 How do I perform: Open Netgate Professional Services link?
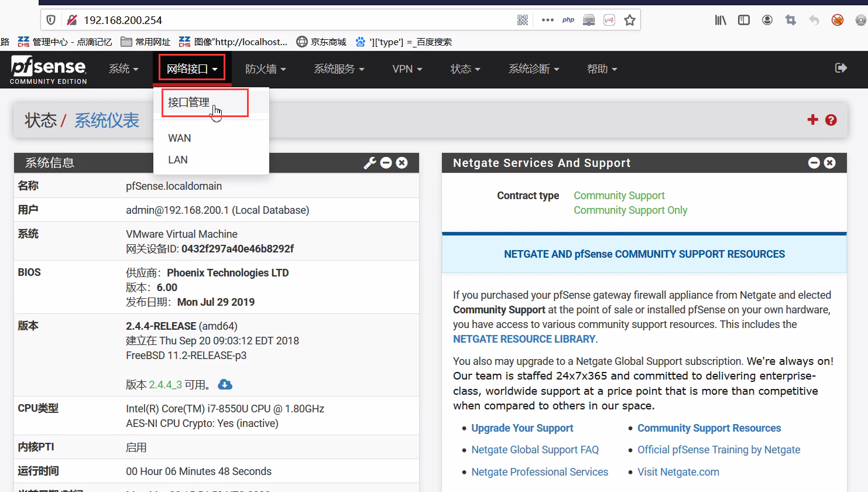click(540, 472)
